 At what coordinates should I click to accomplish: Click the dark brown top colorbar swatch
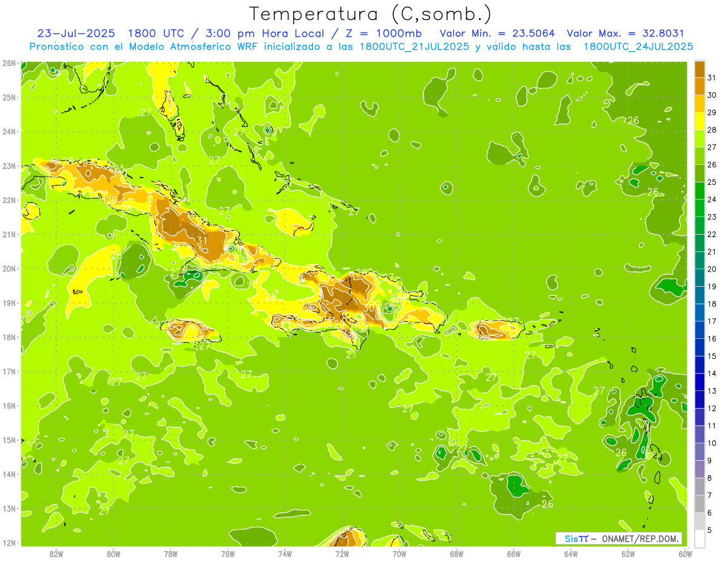pyautogui.click(x=699, y=69)
